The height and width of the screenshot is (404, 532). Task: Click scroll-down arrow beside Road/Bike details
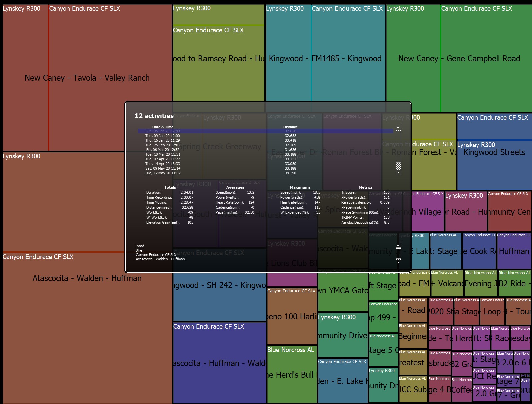(398, 262)
